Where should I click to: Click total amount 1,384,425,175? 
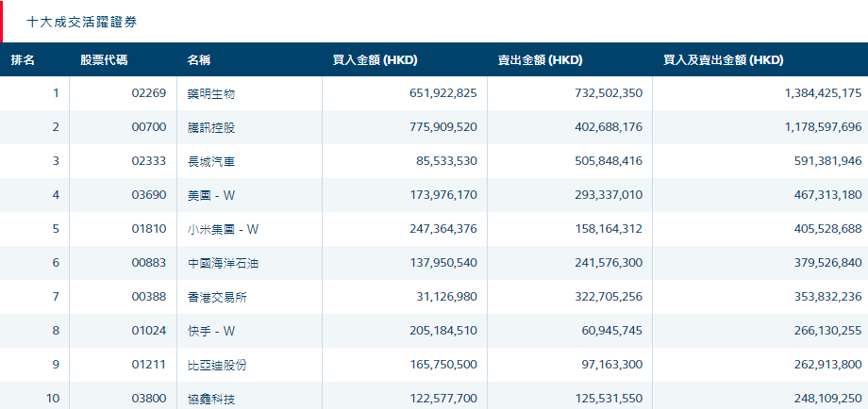point(823,93)
